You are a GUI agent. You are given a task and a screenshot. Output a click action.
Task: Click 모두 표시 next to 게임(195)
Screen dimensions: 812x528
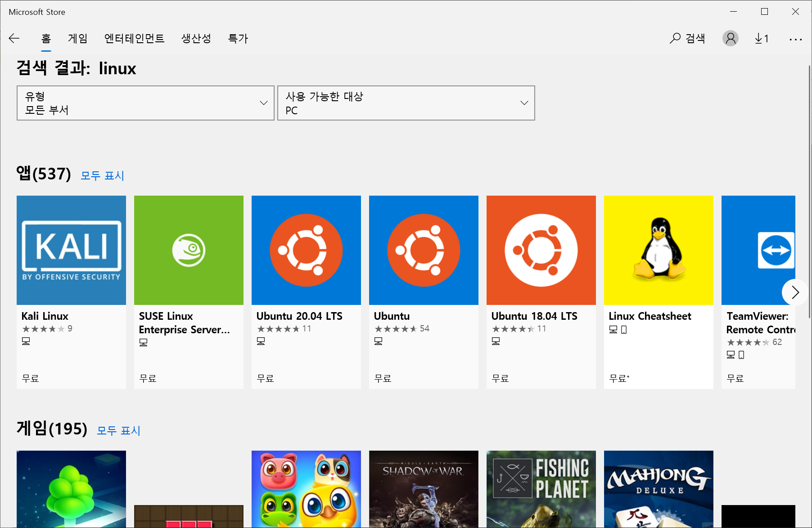119,430
